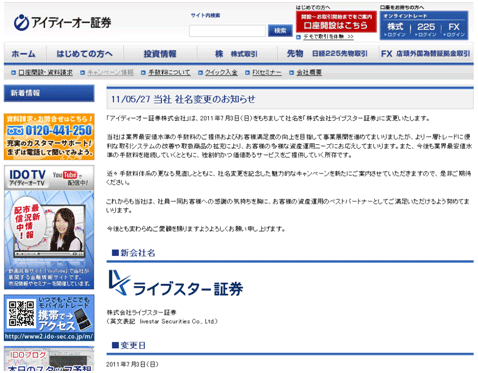Image resolution: width=478 pixels, height=373 pixels.
Task: Click the bullet icon beside 会社概要
Action: pos(292,72)
